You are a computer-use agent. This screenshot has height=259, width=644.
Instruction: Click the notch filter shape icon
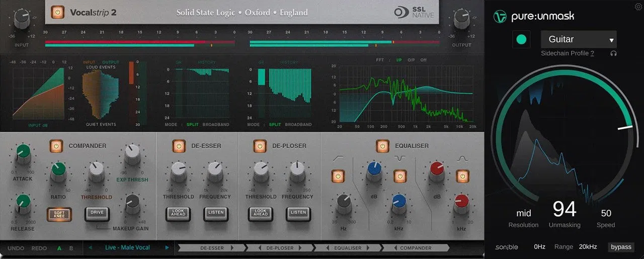(400, 159)
